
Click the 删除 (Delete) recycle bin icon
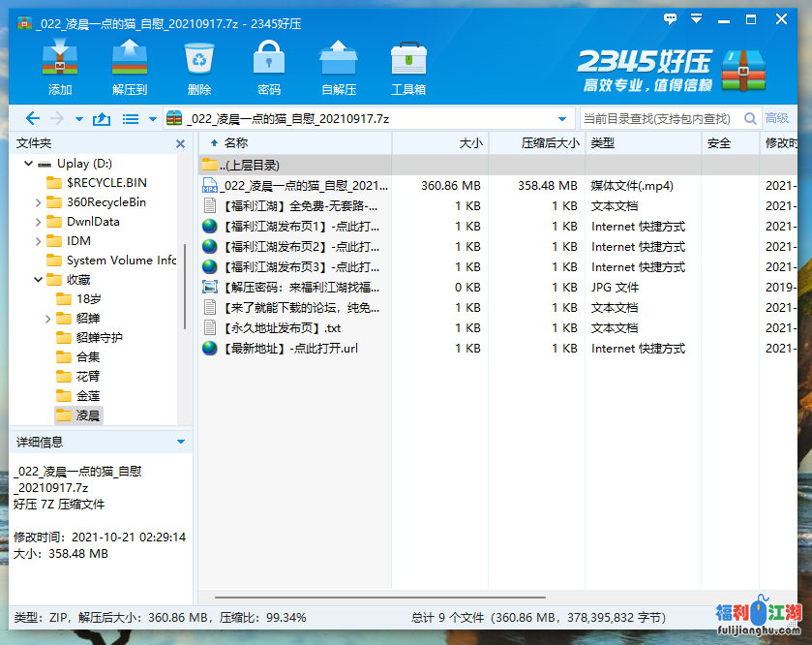(x=199, y=60)
